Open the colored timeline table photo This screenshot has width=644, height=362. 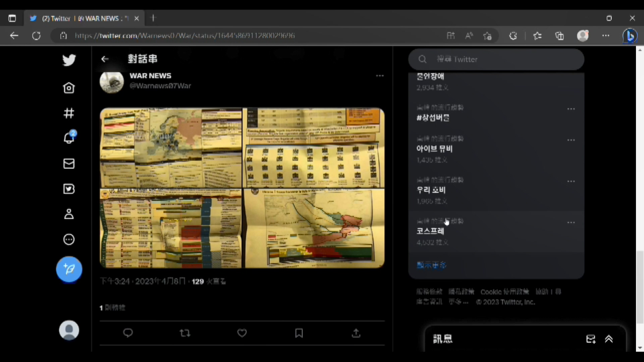(x=171, y=228)
